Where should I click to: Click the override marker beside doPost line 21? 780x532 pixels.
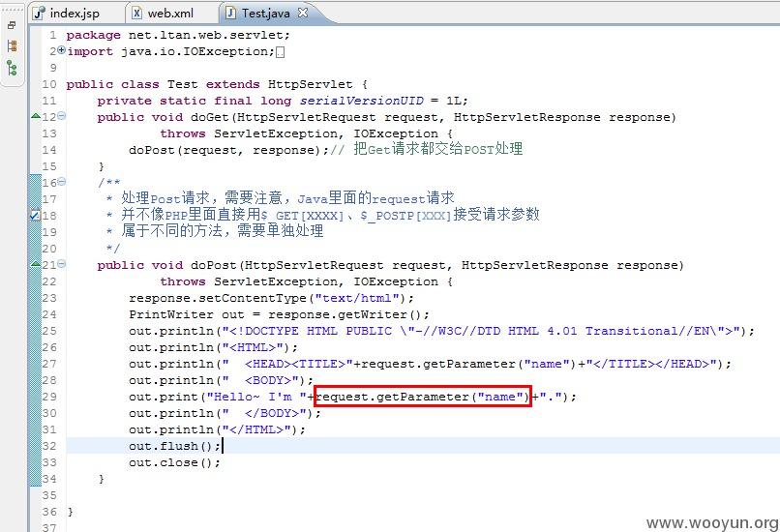pyautogui.click(x=36, y=263)
